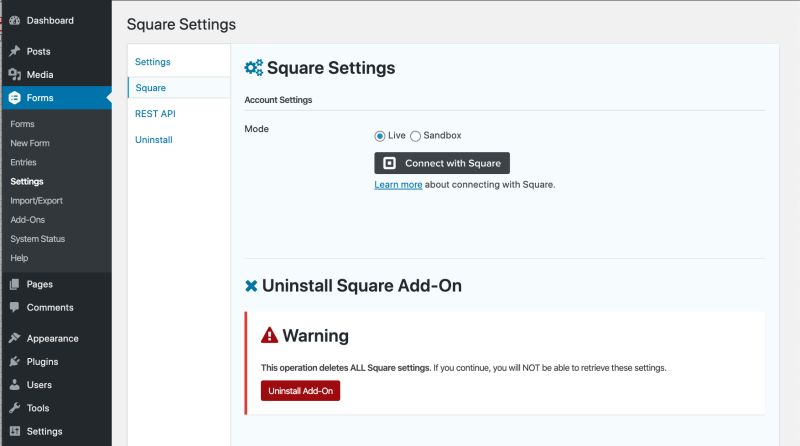Select the Sandbox mode radio button
Viewport: 800px width, 446px height.
coord(415,136)
